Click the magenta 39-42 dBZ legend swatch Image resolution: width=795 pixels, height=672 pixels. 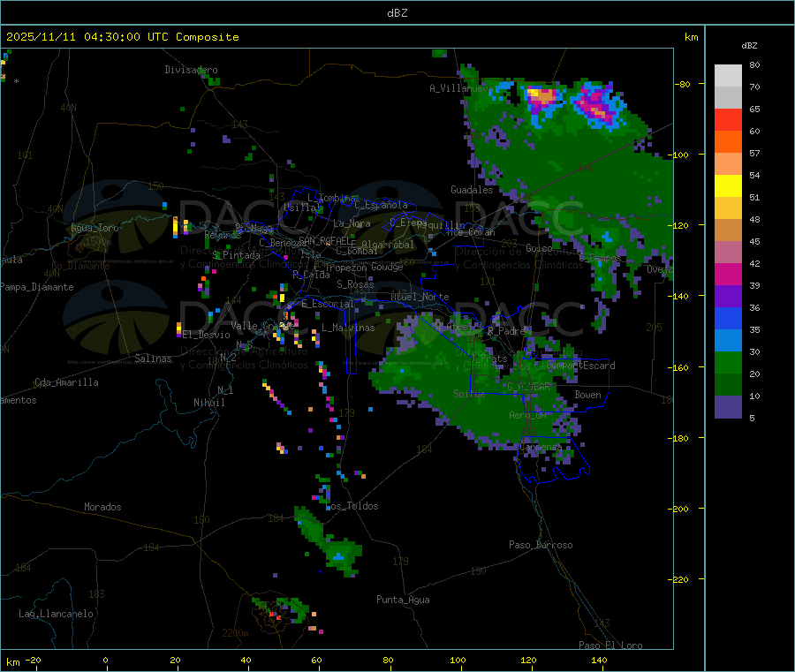pos(728,274)
